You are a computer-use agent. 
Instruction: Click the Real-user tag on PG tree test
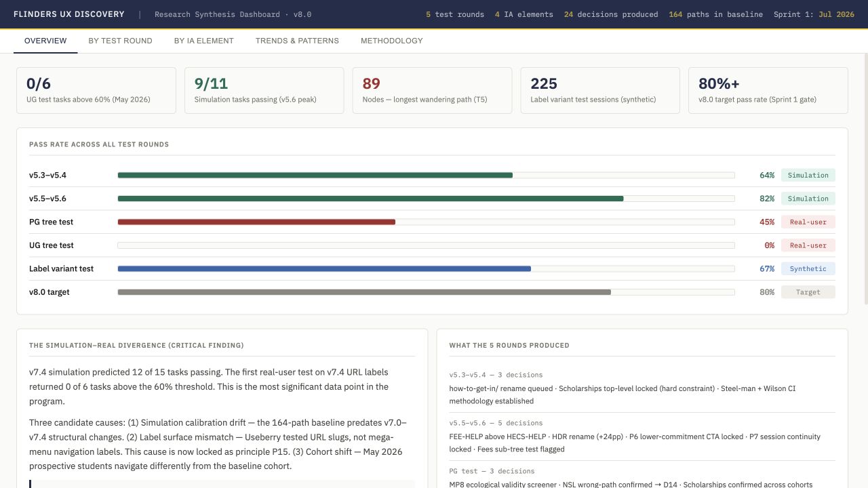808,222
